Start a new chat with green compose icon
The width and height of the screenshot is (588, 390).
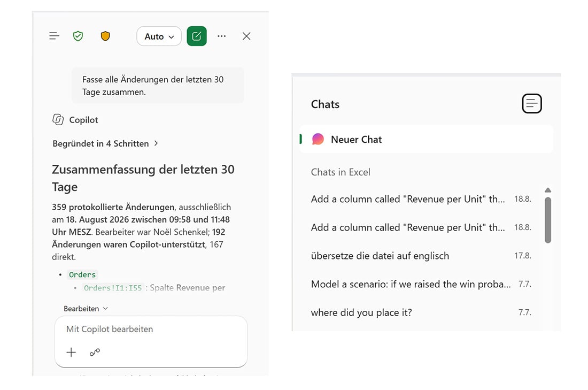pyautogui.click(x=197, y=36)
